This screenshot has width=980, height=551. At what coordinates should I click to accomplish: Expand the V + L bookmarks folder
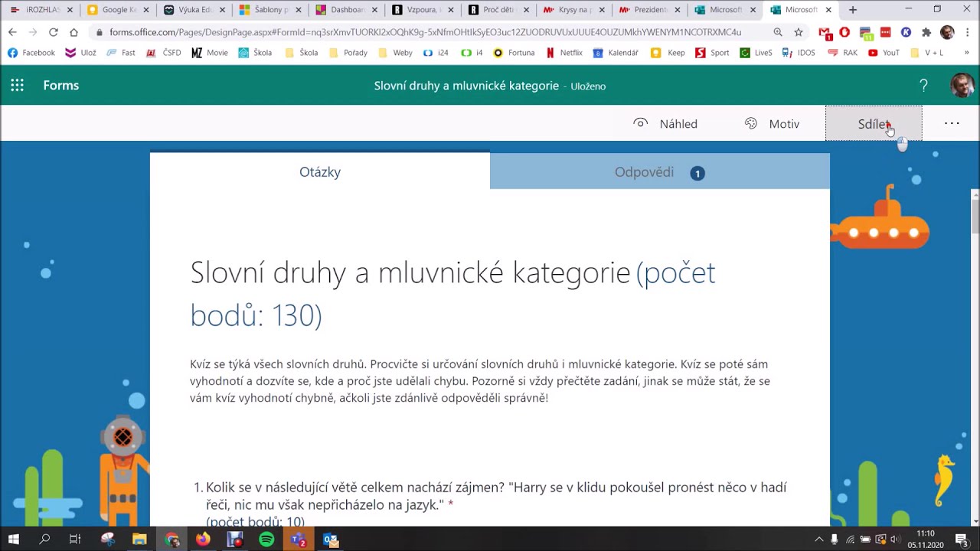(x=926, y=53)
